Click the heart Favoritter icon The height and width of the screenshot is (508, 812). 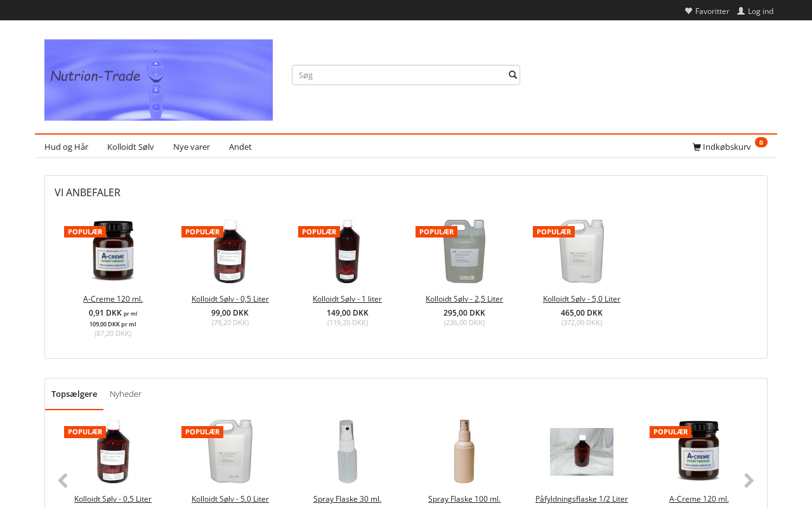click(x=688, y=11)
